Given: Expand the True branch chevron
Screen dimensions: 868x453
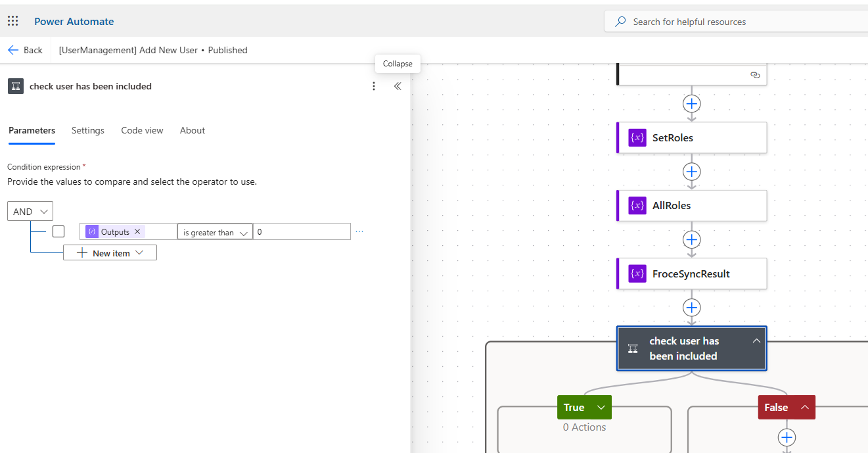Looking at the screenshot, I should [x=601, y=407].
